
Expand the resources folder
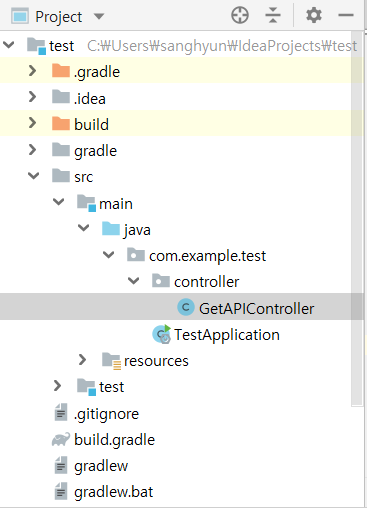click(x=82, y=360)
